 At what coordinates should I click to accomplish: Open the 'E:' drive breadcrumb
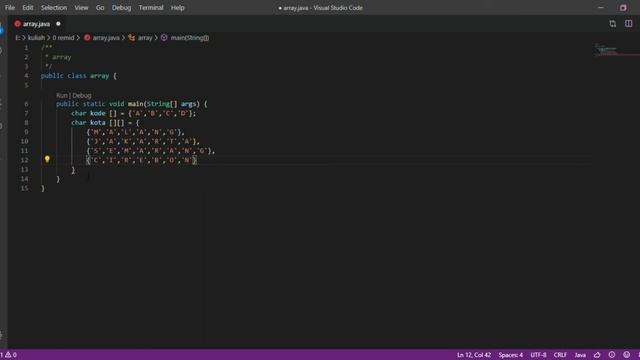18,38
